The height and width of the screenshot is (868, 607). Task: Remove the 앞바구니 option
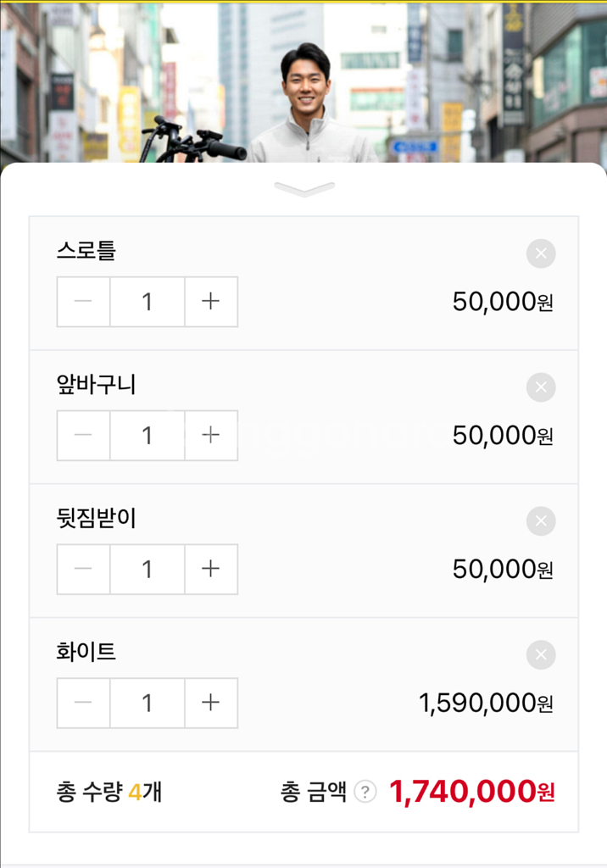(x=540, y=387)
